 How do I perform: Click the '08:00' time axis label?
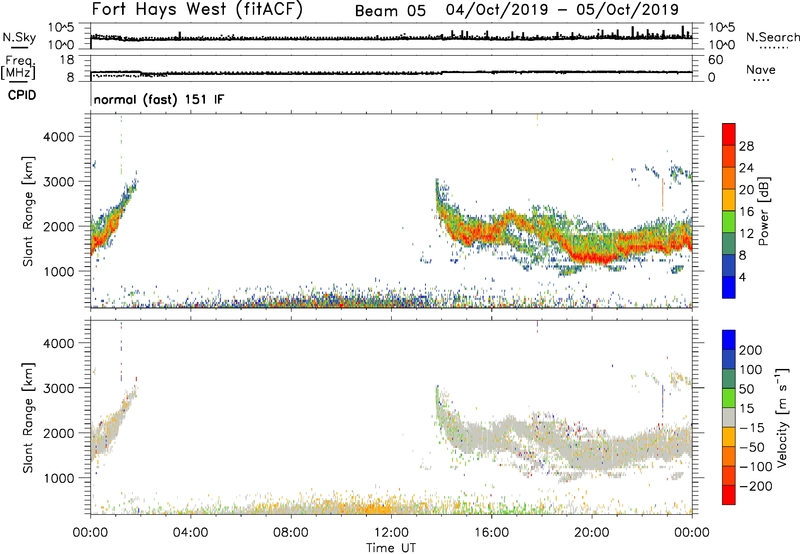tap(291, 533)
